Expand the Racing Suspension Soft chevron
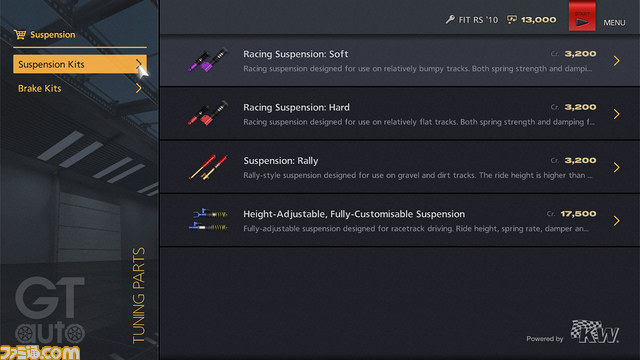 [x=616, y=61]
